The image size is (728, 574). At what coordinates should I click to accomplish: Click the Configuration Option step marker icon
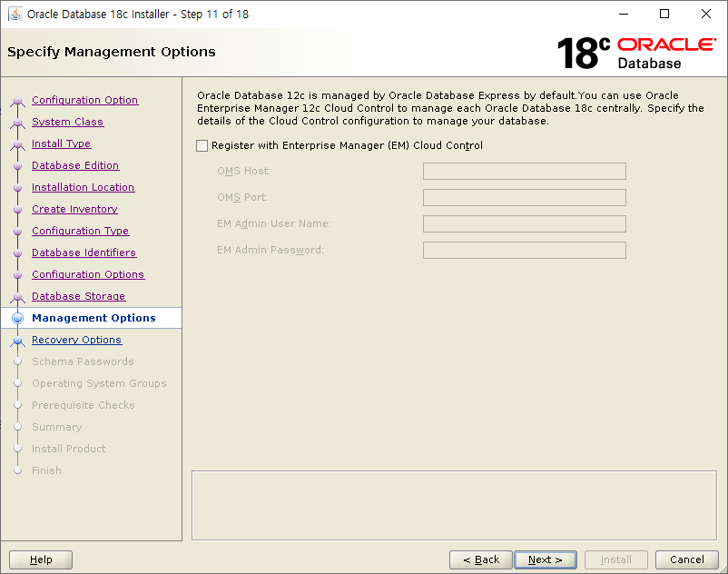(x=17, y=101)
